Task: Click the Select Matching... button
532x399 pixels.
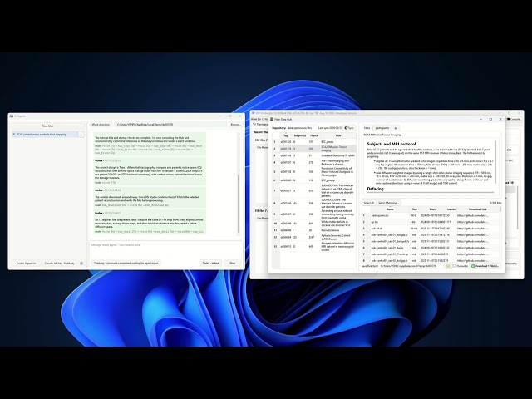Action: pos(388,203)
